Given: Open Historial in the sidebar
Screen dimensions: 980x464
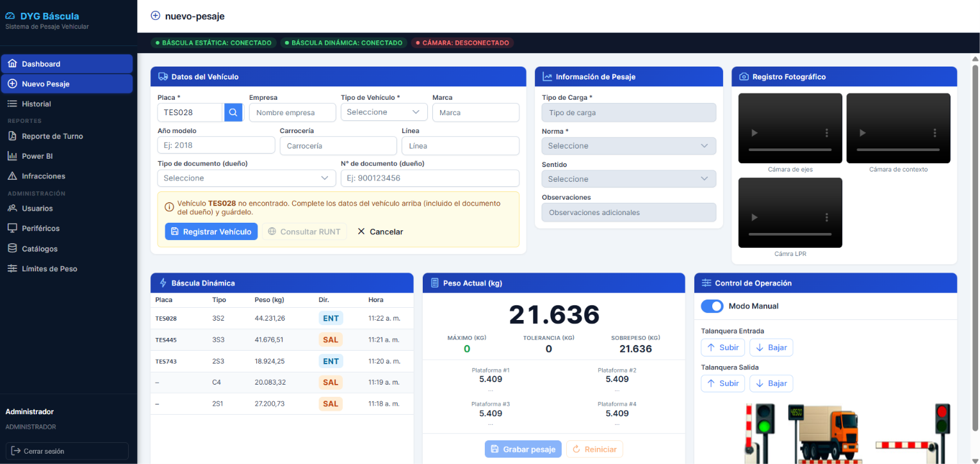Looking at the screenshot, I should 67,104.
